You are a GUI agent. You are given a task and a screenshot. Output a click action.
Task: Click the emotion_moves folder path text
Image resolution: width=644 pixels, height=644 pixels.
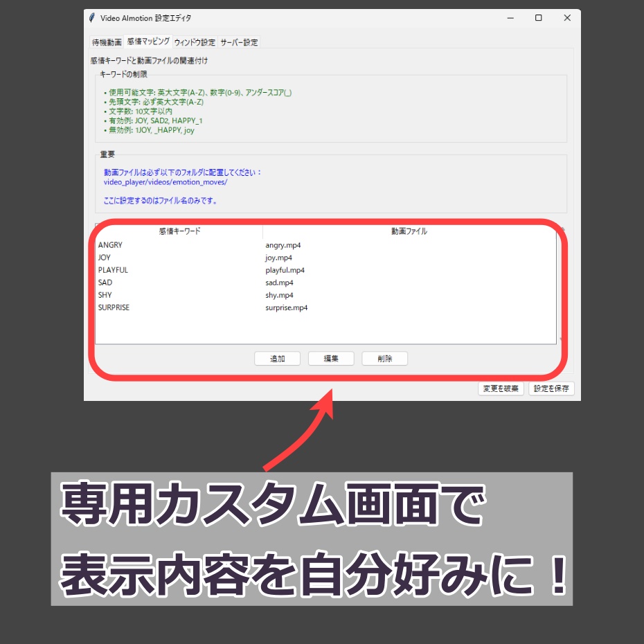pos(166,182)
